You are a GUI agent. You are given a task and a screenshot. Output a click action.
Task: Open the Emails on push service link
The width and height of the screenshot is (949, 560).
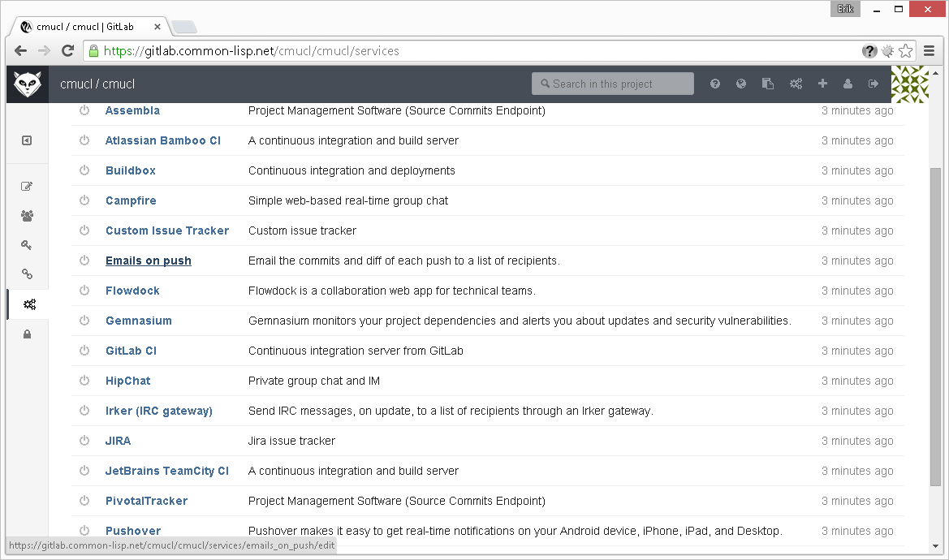(x=149, y=261)
